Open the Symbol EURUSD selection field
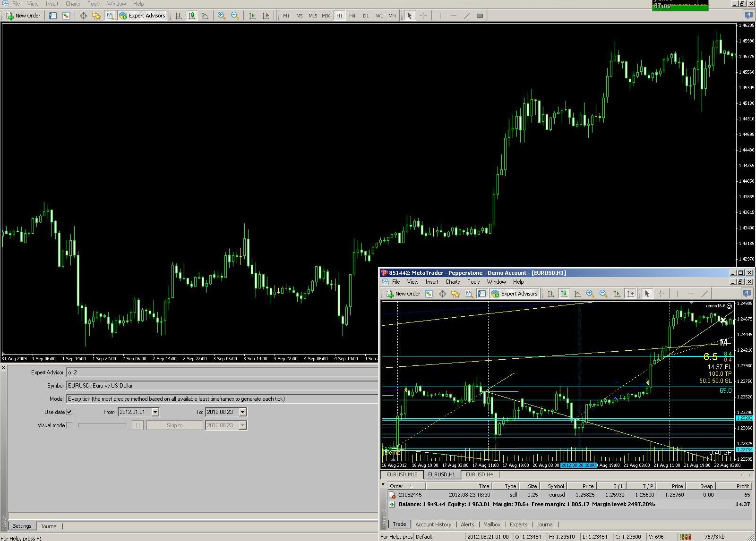756x541 pixels. (222, 386)
